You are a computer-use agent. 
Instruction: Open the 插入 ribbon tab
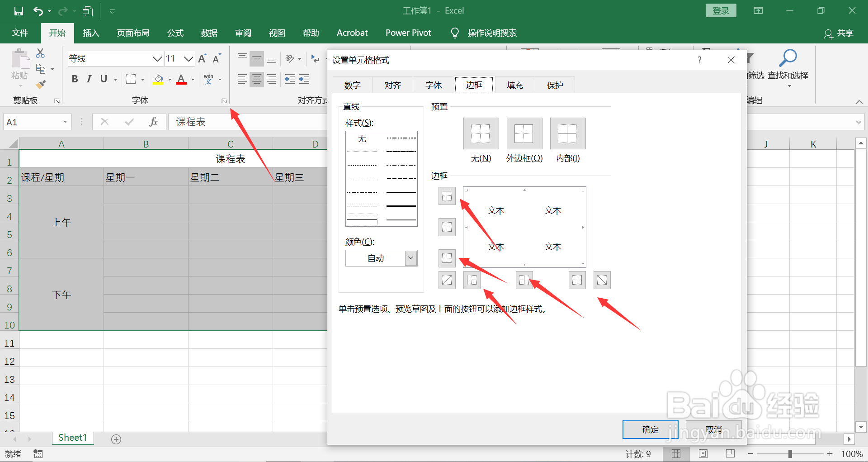click(x=91, y=33)
